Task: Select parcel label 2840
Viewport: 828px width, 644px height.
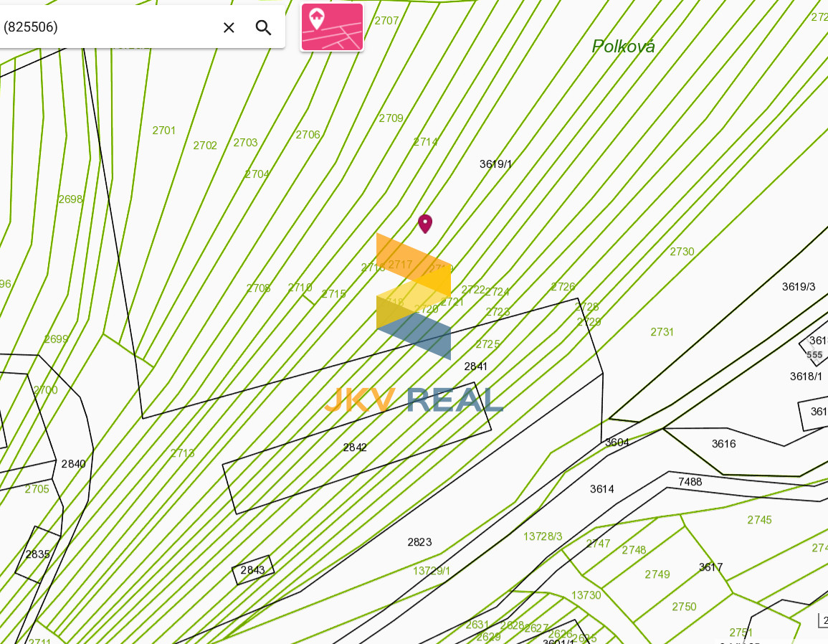Action: [x=73, y=464]
